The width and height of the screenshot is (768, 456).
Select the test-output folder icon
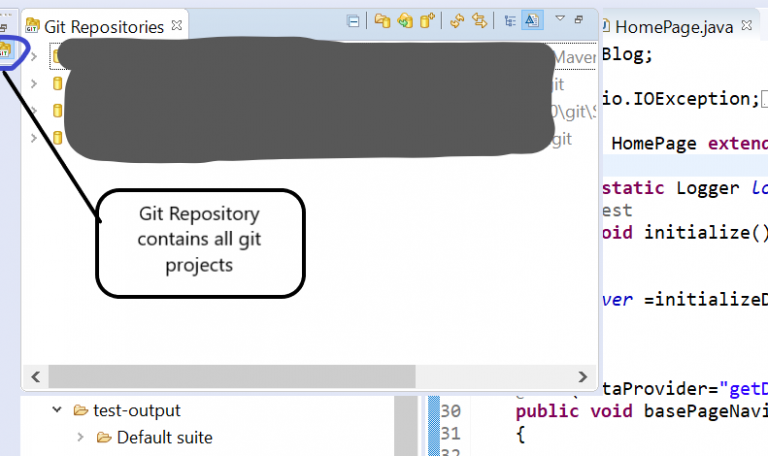pos(81,410)
